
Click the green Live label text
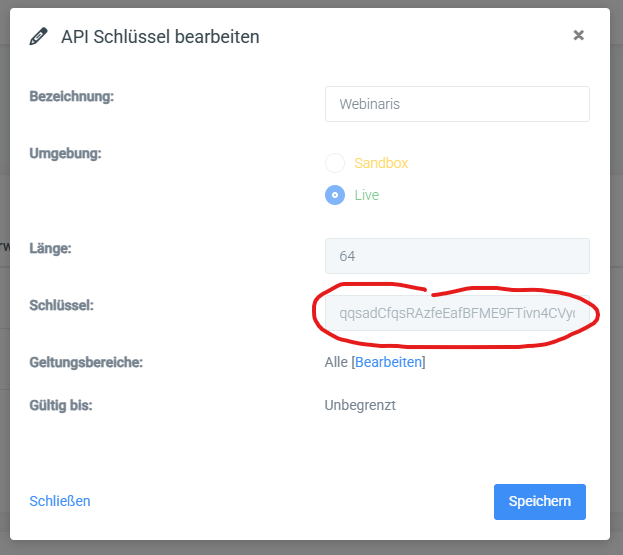tap(366, 195)
